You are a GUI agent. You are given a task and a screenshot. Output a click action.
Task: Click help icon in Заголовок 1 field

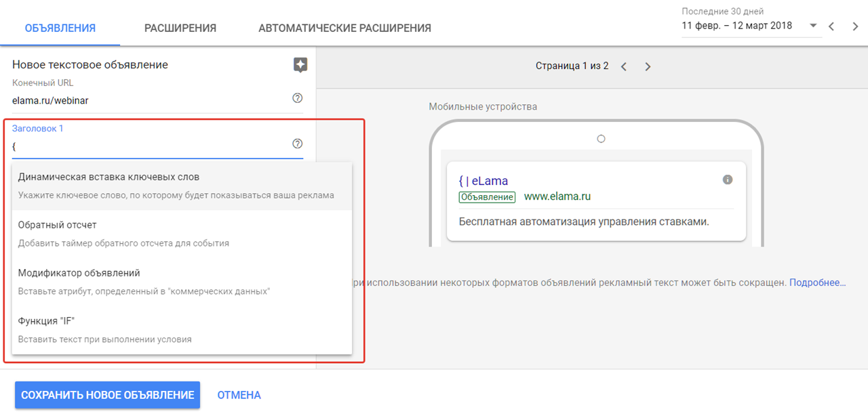click(297, 144)
